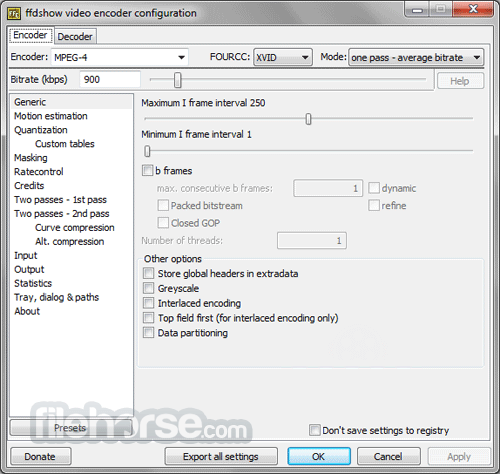Select the Encoder tab
Screen dimensions: 500x474
(30, 35)
